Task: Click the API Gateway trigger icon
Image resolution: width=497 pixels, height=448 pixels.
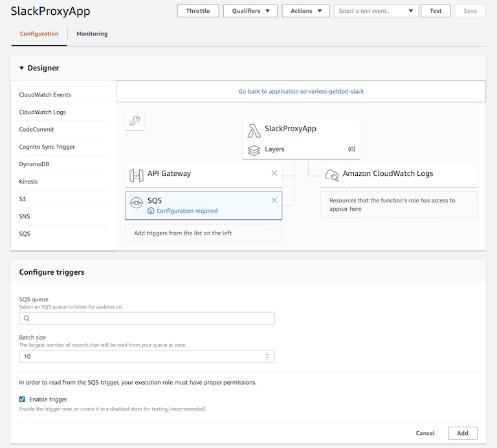Action: pyautogui.click(x=137, y=175)
